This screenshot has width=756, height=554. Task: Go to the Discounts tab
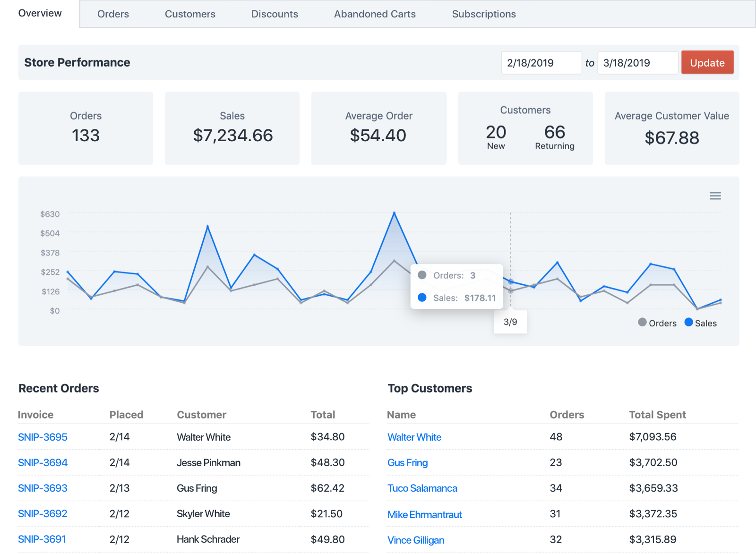(x=275, y=14)
